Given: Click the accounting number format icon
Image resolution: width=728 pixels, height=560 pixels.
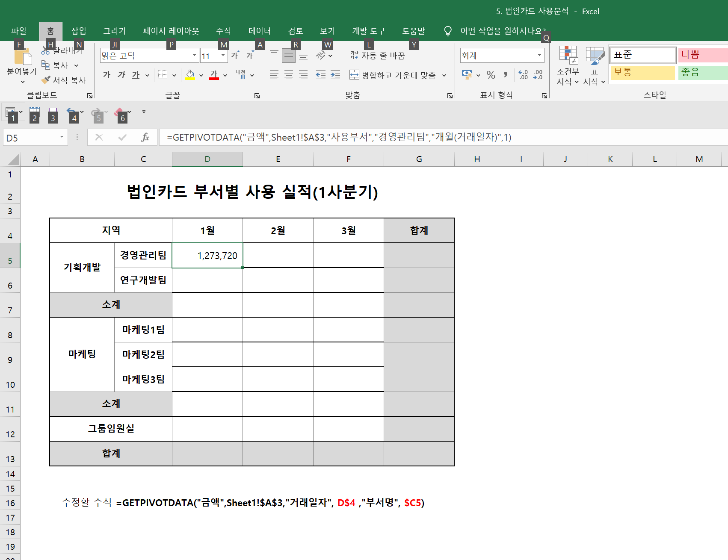Looking at the screenshot, I should tap(467, 75).
